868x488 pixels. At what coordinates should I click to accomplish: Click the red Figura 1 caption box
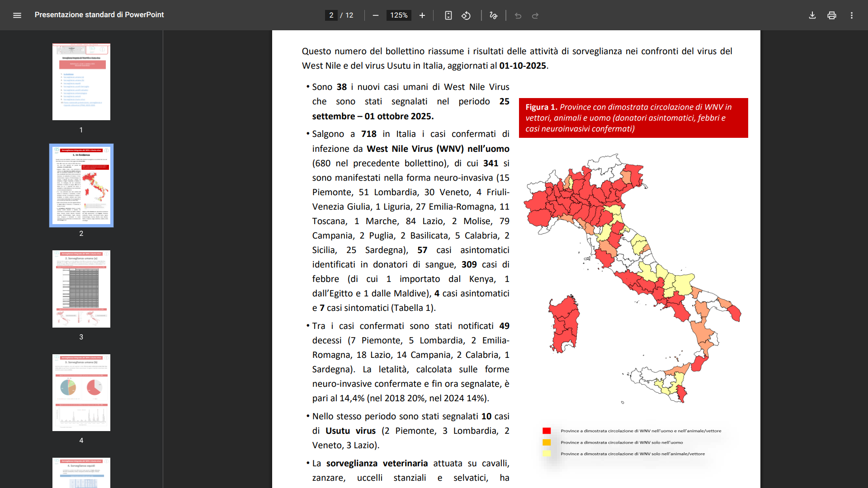(633, 118)
